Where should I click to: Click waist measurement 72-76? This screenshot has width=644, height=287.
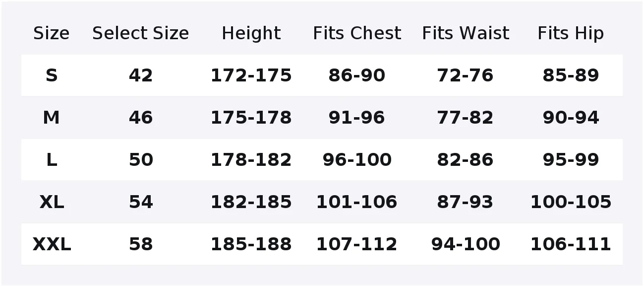point(466,75)
